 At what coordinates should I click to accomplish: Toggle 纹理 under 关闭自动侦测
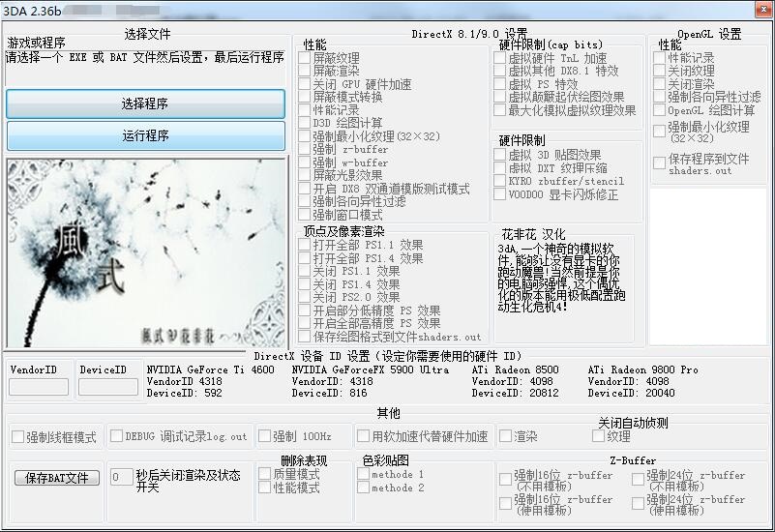(x=598, y=435)
